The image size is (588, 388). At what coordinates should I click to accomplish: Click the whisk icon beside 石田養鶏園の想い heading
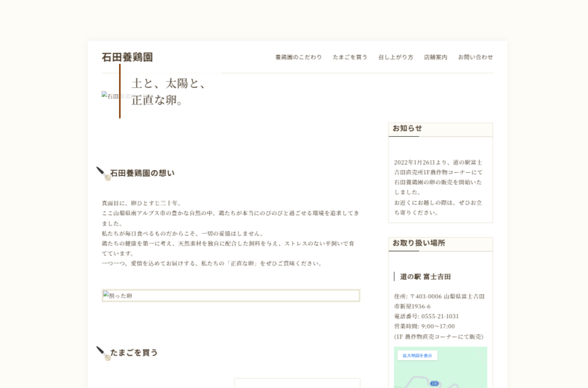tap(103, 173)
